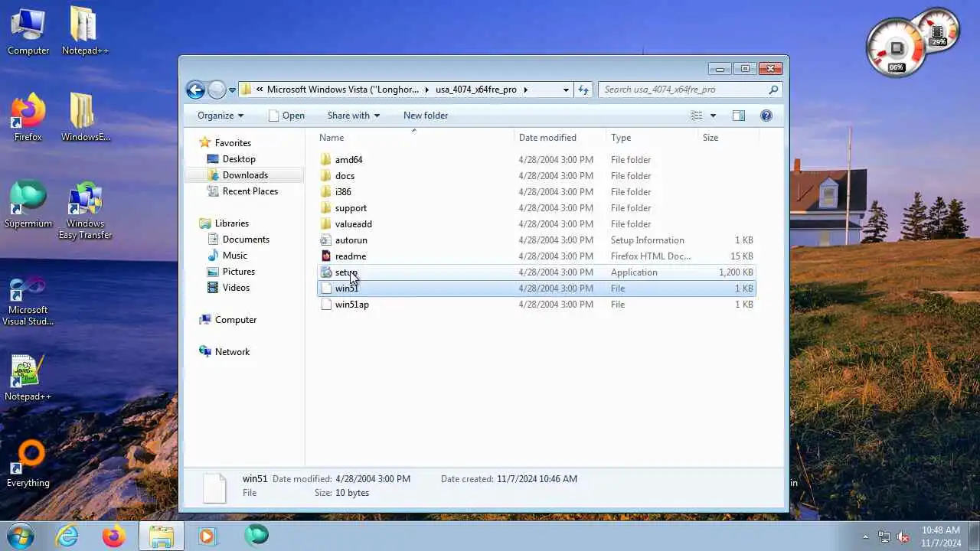This screenshot has width=980, height=551.
Task: Open the Share with menu
Action: point(353,116)
